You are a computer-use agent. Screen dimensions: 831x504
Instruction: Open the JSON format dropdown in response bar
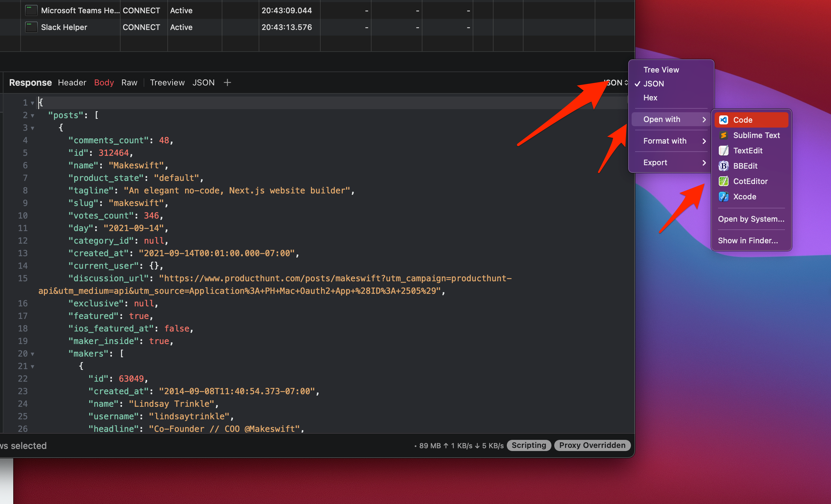tap(616, 83)
